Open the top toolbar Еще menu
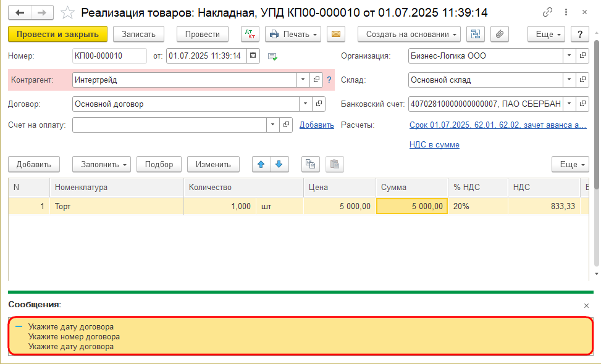This screenshot has height=364, width=601. coord(546,34)
